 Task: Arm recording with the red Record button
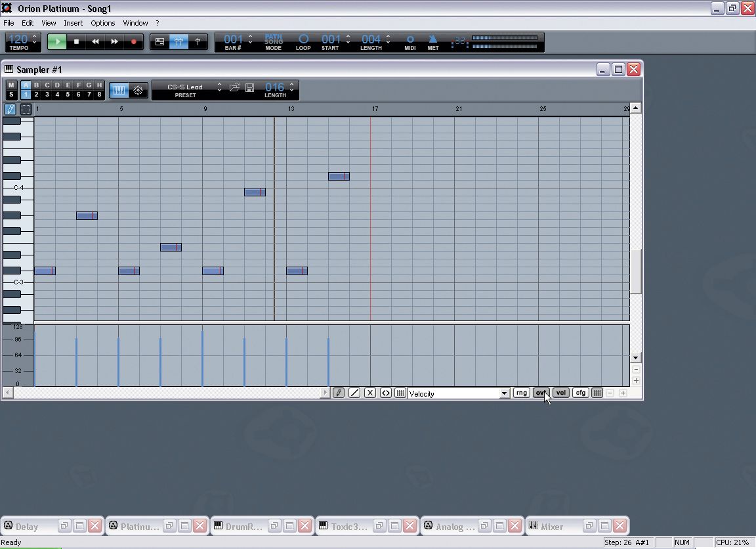point(134,41)
